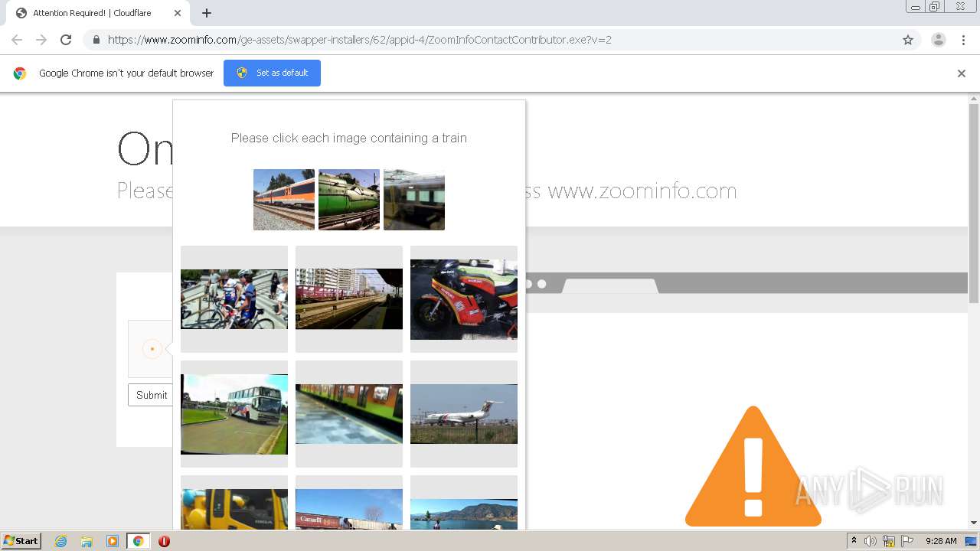Click the red Opera-style taskbar icon

(x=164, y=541)
